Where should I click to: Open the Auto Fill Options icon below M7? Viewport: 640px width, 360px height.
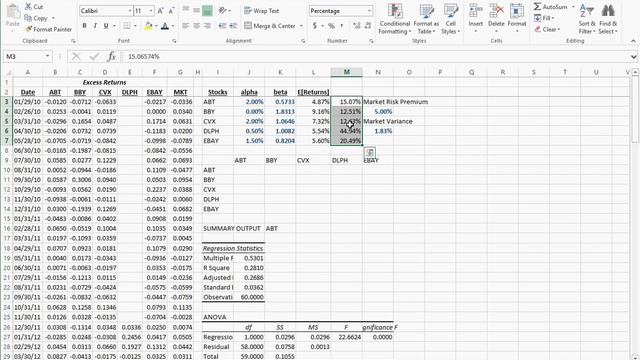[x=369, y=152]
